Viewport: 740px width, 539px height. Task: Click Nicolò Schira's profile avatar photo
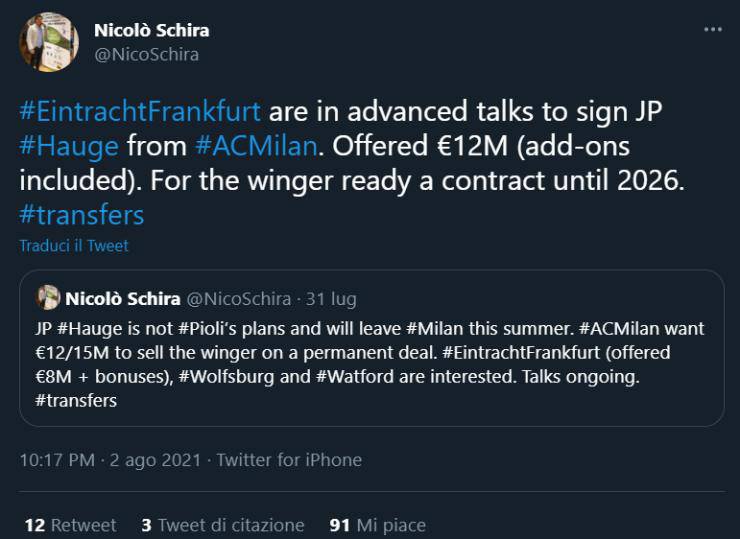point(48,42)
